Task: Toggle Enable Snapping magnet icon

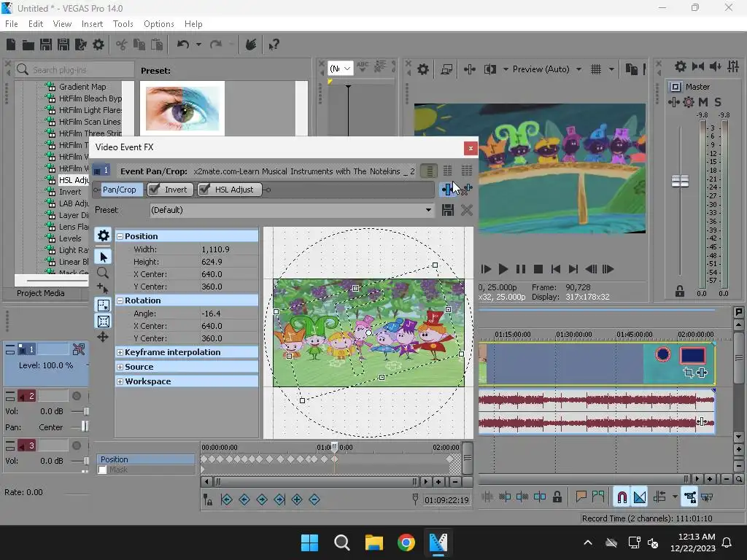Action: tap(622, 497)
